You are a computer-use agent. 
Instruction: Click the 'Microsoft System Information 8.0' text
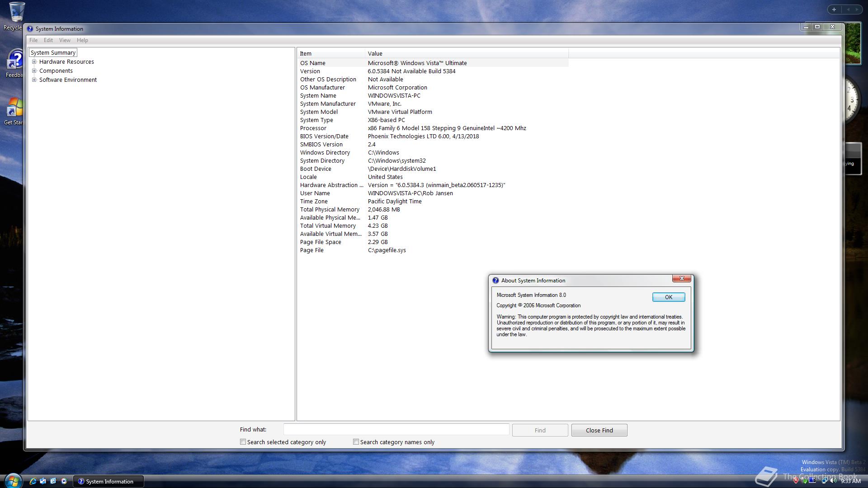pos(531,295)
